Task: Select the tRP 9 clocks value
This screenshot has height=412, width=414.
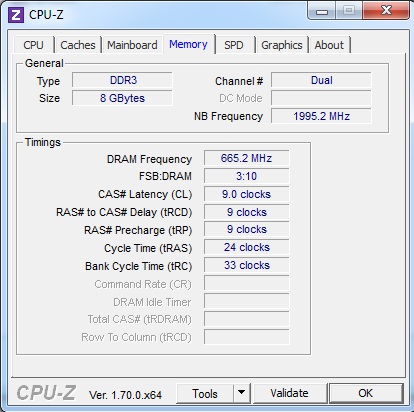Action: point(247,230)
